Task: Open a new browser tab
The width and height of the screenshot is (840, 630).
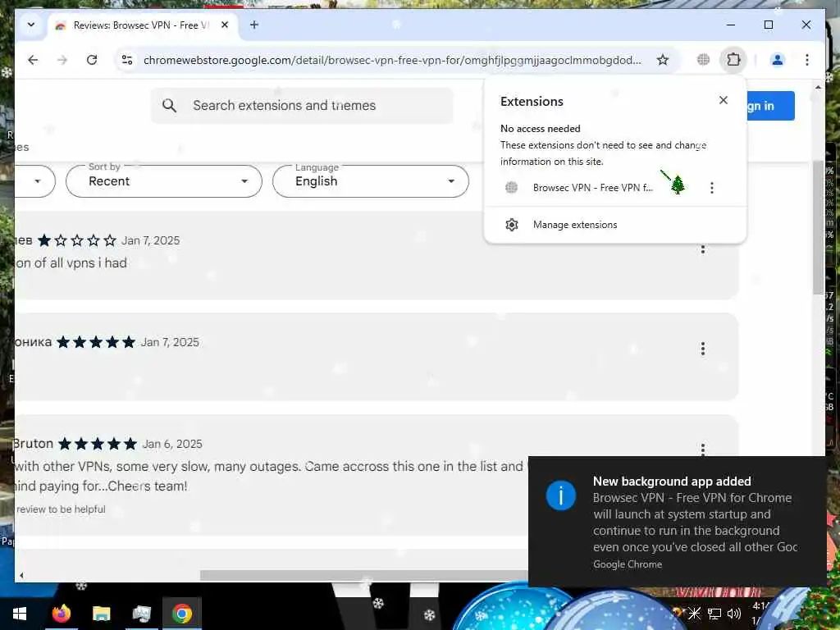Action: [x=254, y=25]
